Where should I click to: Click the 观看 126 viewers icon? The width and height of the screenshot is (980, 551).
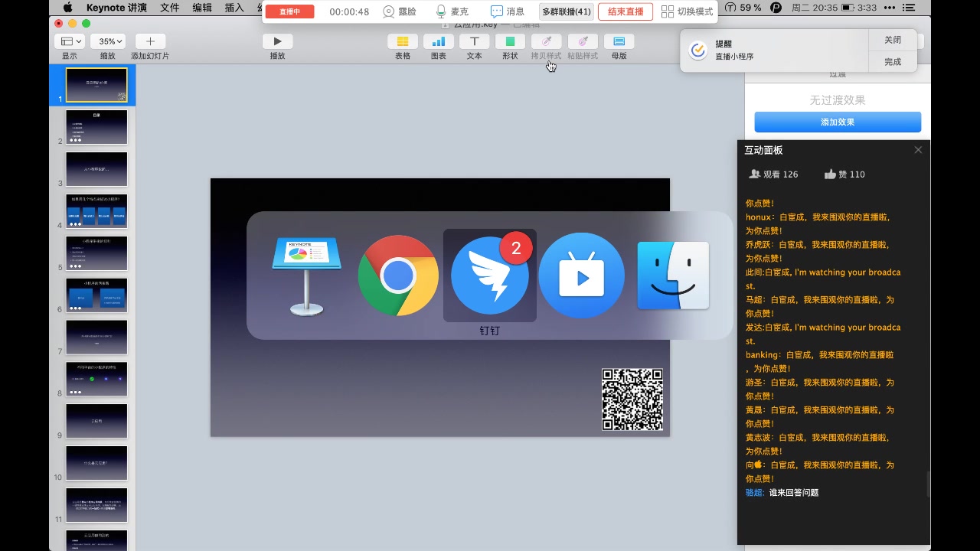(754, 174)
